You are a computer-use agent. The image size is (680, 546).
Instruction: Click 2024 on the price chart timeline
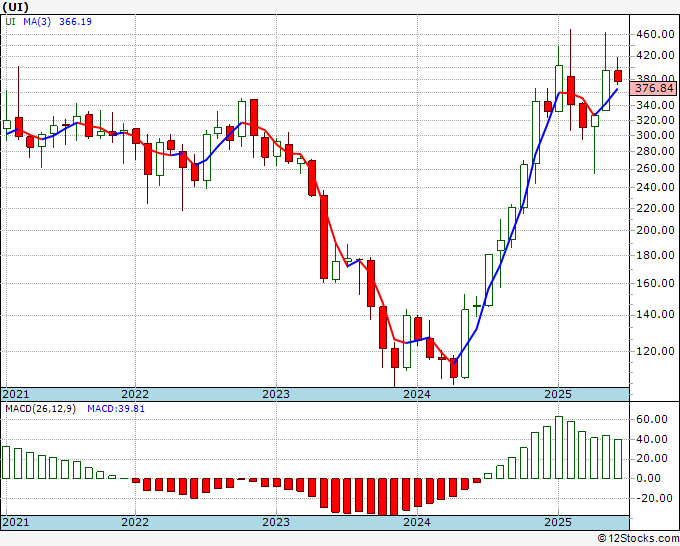[x=417, y=394]
